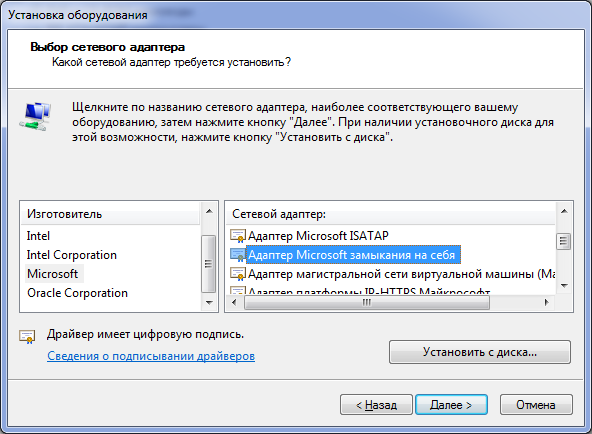Select manufacturer Intel in the list
This screenshot has width=592, height=434.
coord(38,236)
